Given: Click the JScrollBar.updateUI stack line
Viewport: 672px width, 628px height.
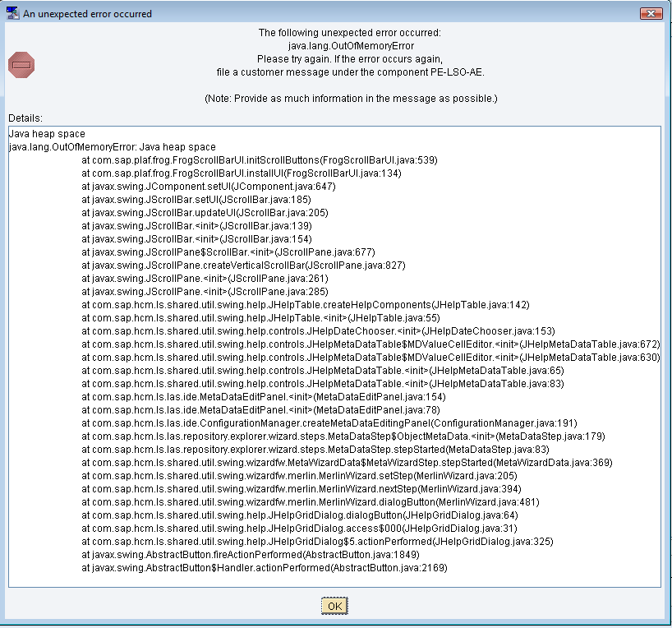Looking at the screenshot, I should point(205,213).
